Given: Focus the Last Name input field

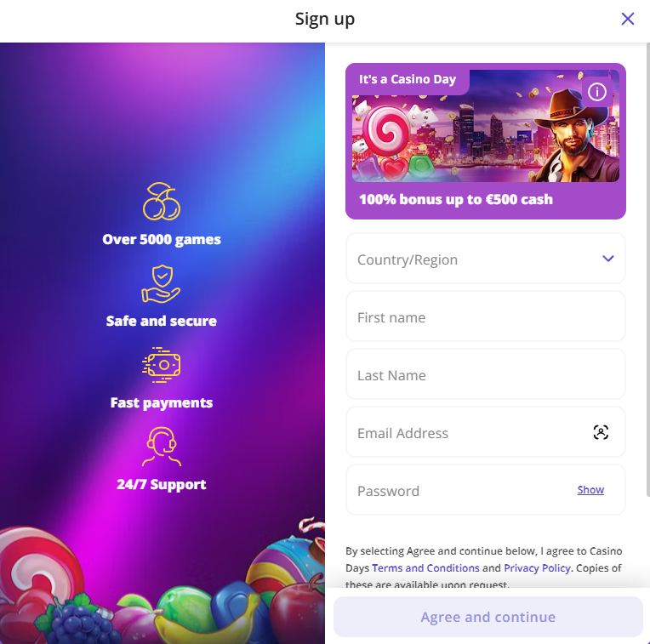Looking at the screenshot, I should (486, 373).
